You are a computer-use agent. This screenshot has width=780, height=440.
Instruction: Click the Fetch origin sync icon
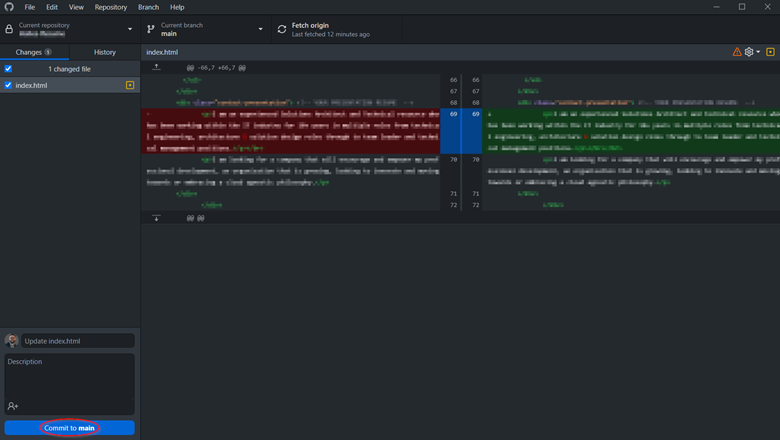click(x=282, y=29)
